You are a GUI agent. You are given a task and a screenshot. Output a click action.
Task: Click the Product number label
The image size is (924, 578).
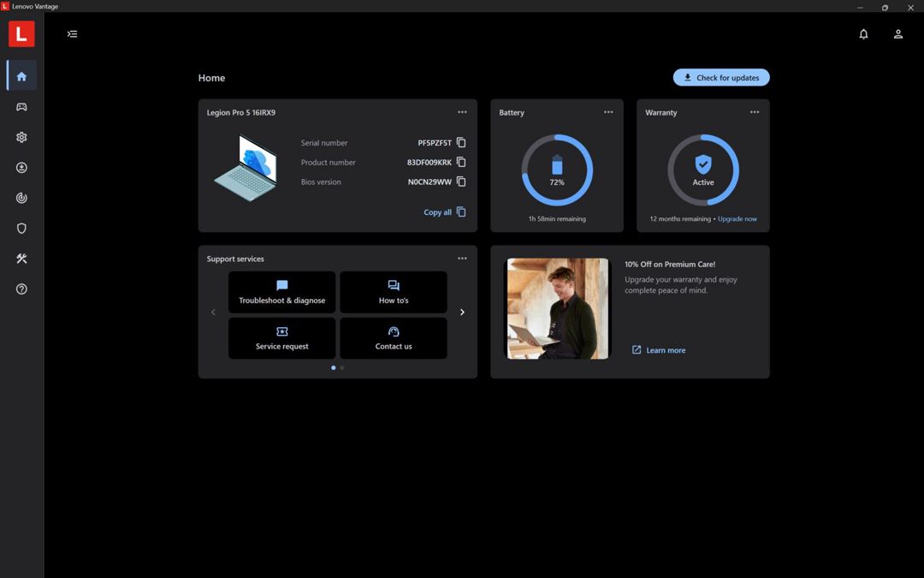click(x=329, y=162)
